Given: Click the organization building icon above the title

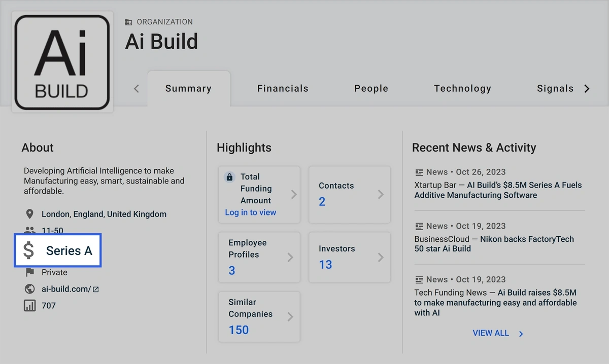Looking at the screenshot, I should tap(128, 22).
